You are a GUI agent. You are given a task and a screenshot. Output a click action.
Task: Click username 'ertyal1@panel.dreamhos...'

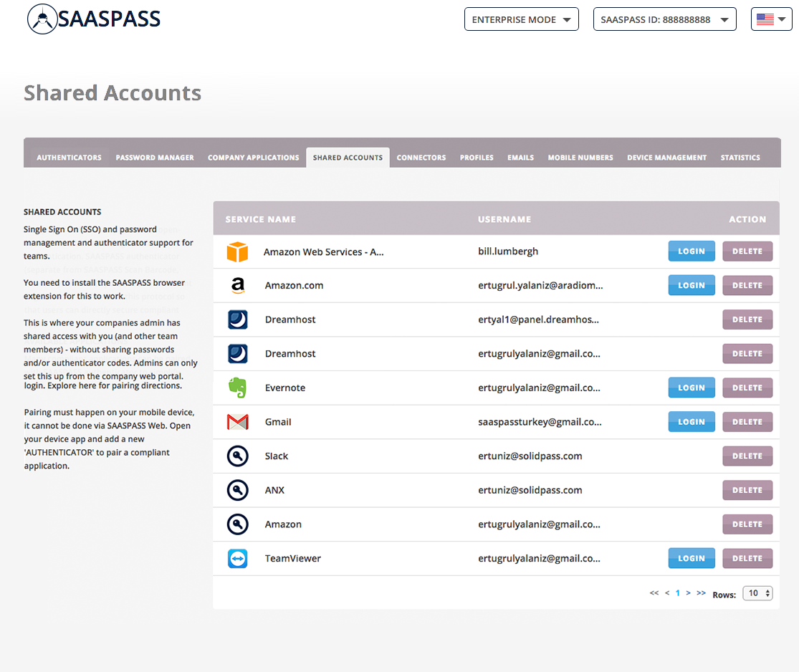click(x=539, y=320)
